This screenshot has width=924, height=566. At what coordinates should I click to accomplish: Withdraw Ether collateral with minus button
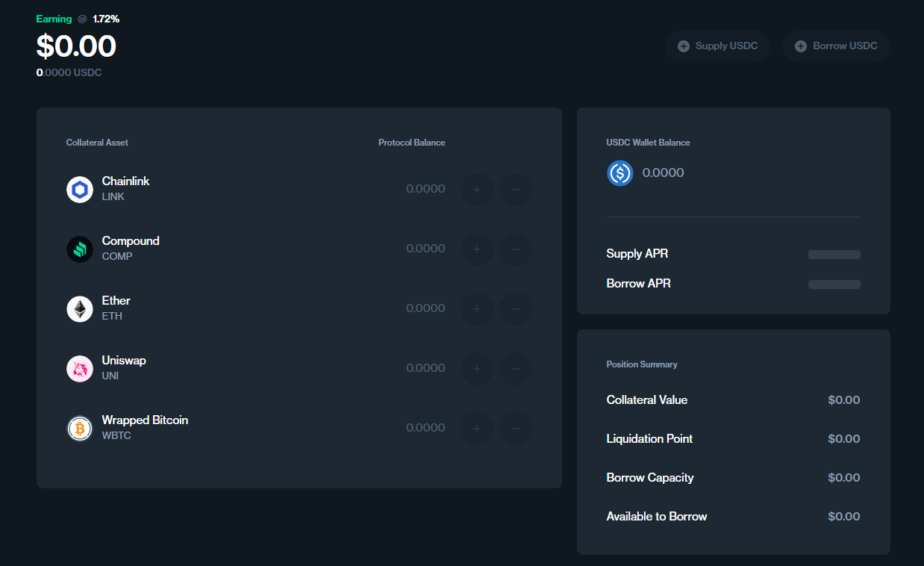(x=516, y=309)
